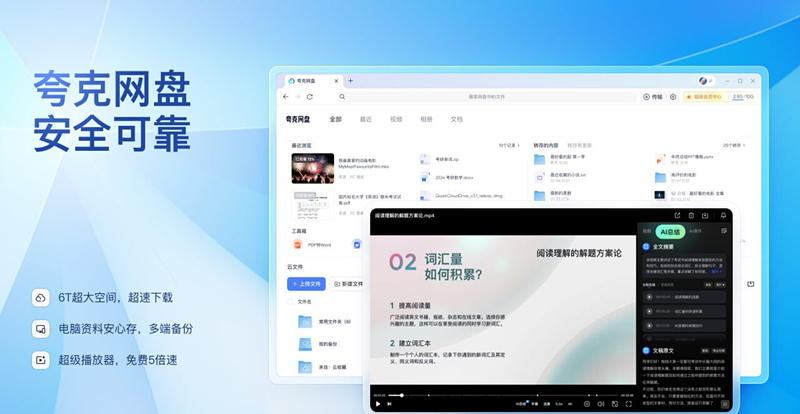Screen dimensions: 800x414
Task: Click the forward arrow in 夸克网盘 toolbar
Action: [297, 96]
